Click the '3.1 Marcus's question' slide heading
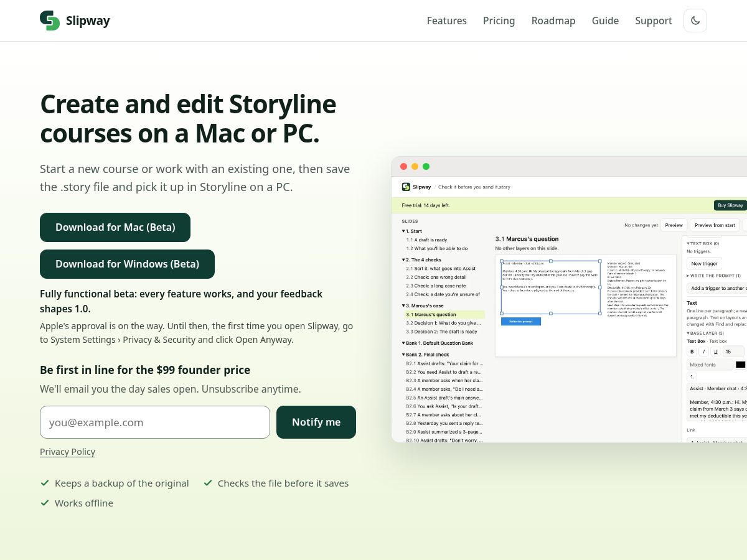This screenshot has width=747, height=560. click(527, 239)
